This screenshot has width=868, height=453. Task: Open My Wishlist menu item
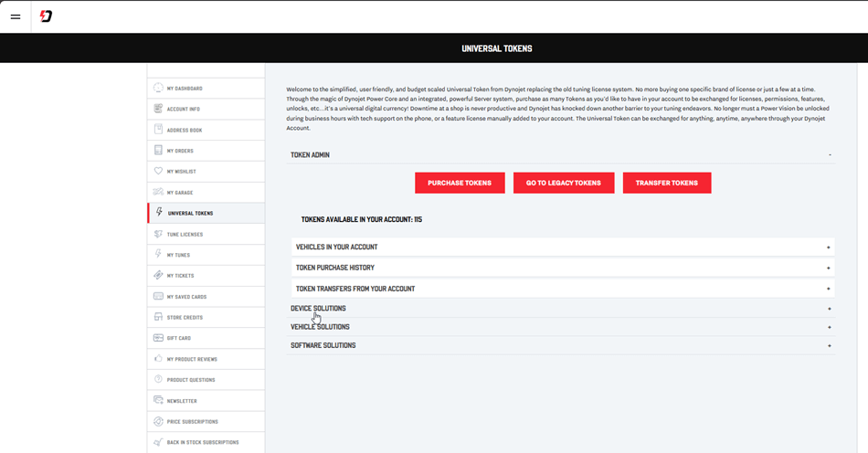[x=206, y=172]
